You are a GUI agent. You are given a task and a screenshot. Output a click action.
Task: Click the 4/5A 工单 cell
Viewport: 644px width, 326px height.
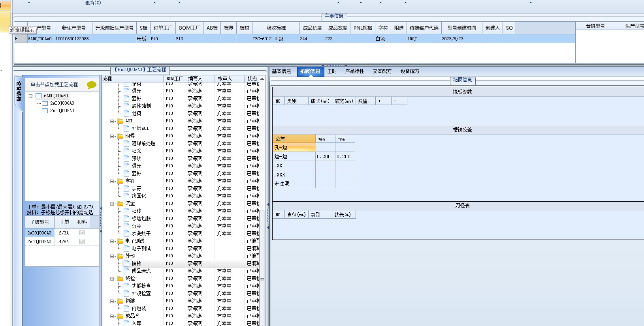point(64,242)
